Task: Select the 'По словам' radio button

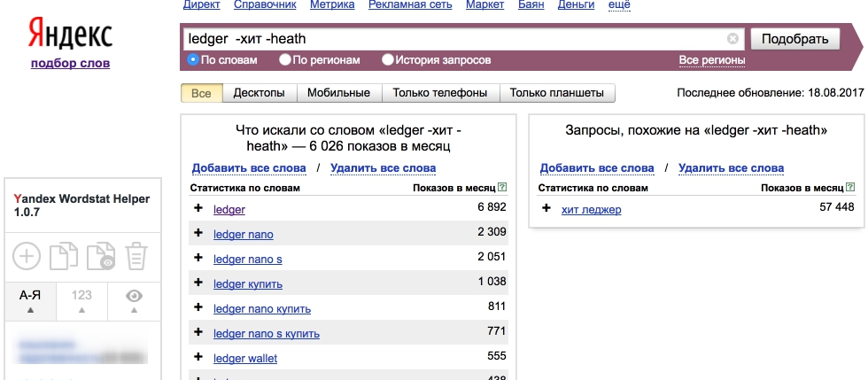Action: pyautogui.click(x=193, y=60)
